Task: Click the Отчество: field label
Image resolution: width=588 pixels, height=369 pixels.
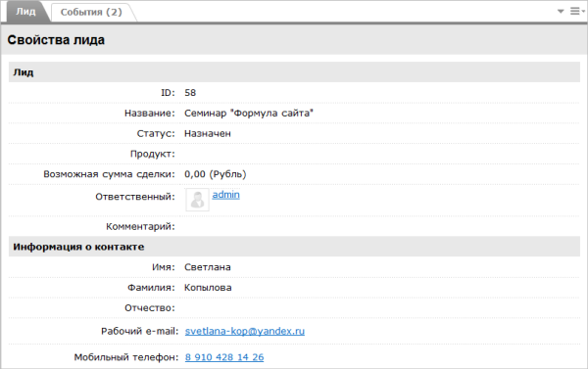Action: [x=150, y=308]
